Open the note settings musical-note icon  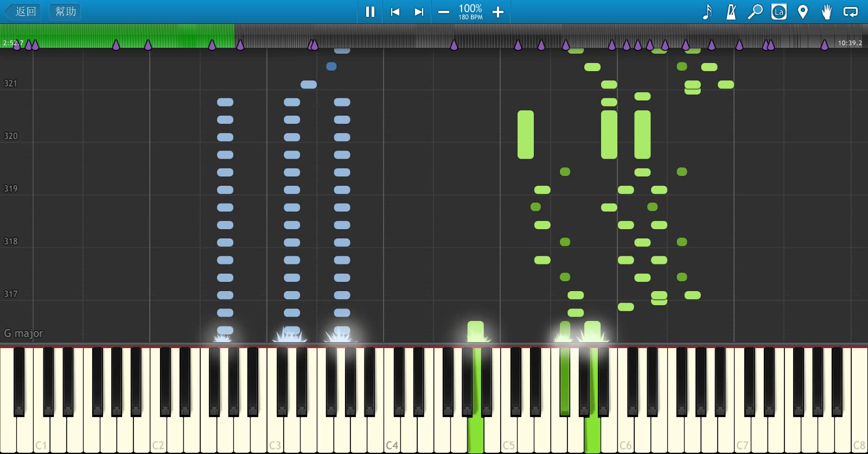click(x=707, y=11)
